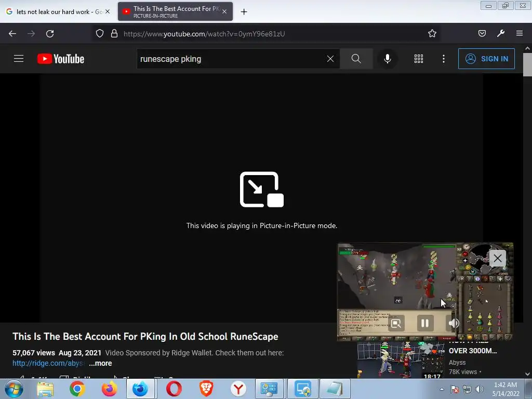The height and width of the screenshot is (399, 532).
Task: Open the Abyss channel name
Action: pyautogui.click(x=457, y=362)
